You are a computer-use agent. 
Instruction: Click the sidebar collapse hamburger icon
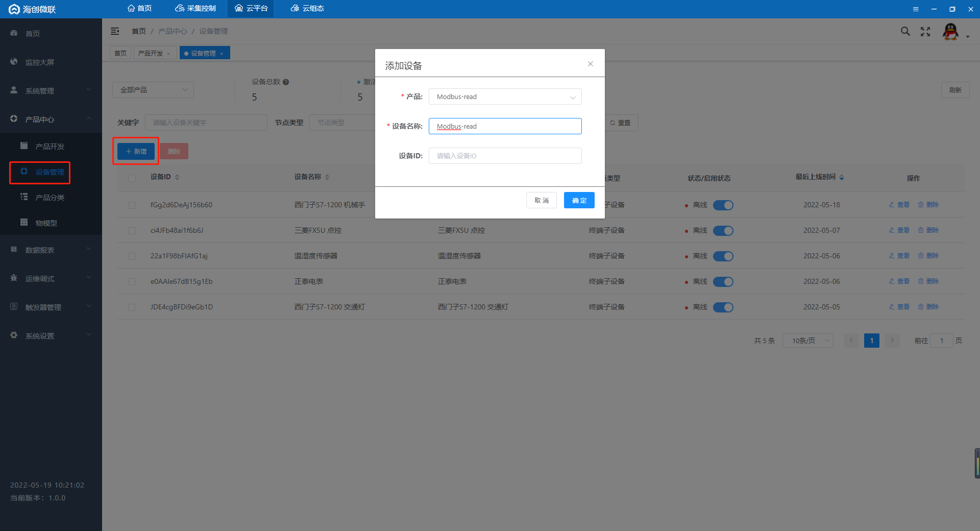115,31
